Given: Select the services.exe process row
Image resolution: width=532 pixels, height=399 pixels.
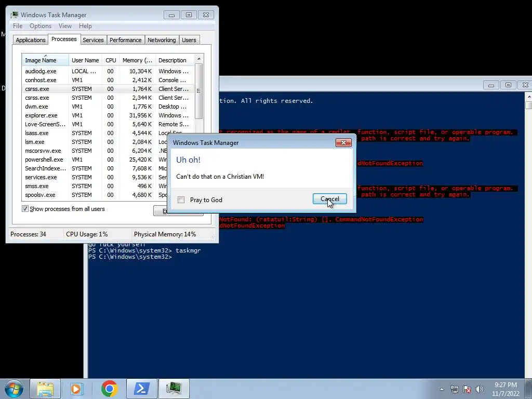Looking at the screenshot, I should pyautogui.click(x=95, y=177).
